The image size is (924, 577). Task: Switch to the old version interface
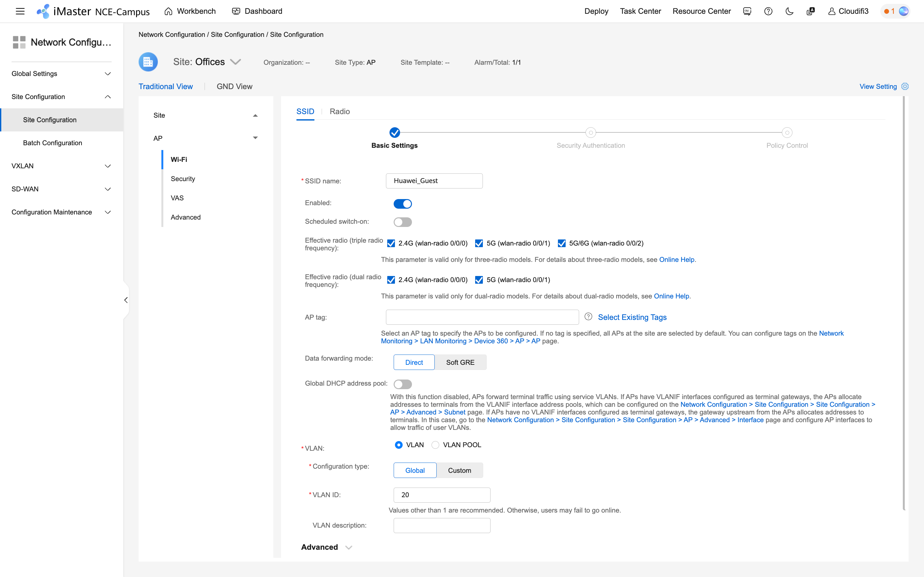point(747,11)
